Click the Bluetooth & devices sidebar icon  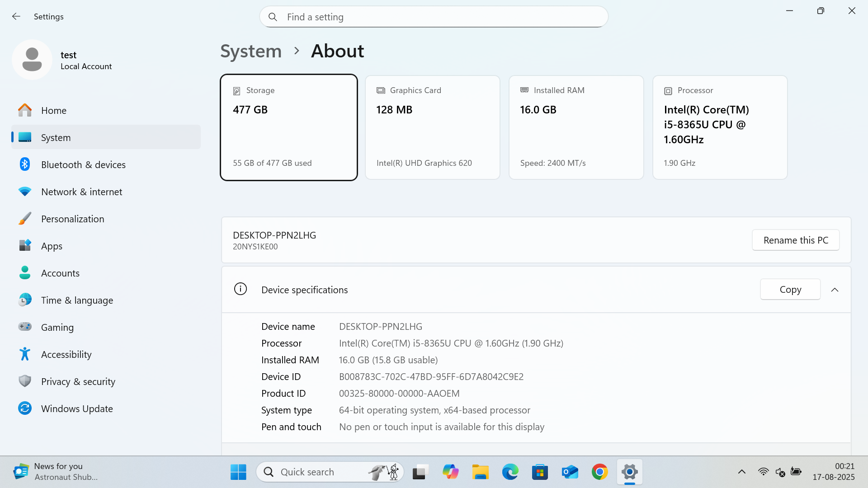click(x=25, y=164)
